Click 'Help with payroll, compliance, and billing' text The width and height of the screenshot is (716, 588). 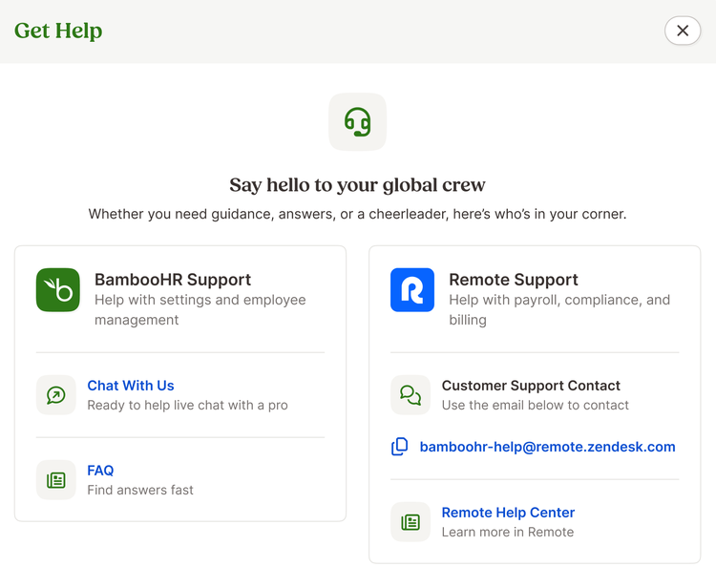(559, 309)
